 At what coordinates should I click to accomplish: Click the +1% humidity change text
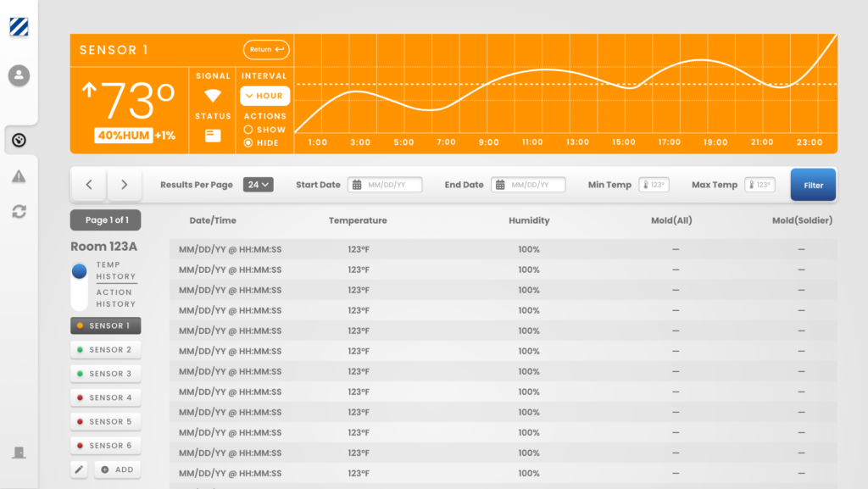pyautogui.click(x=165, y=136)
